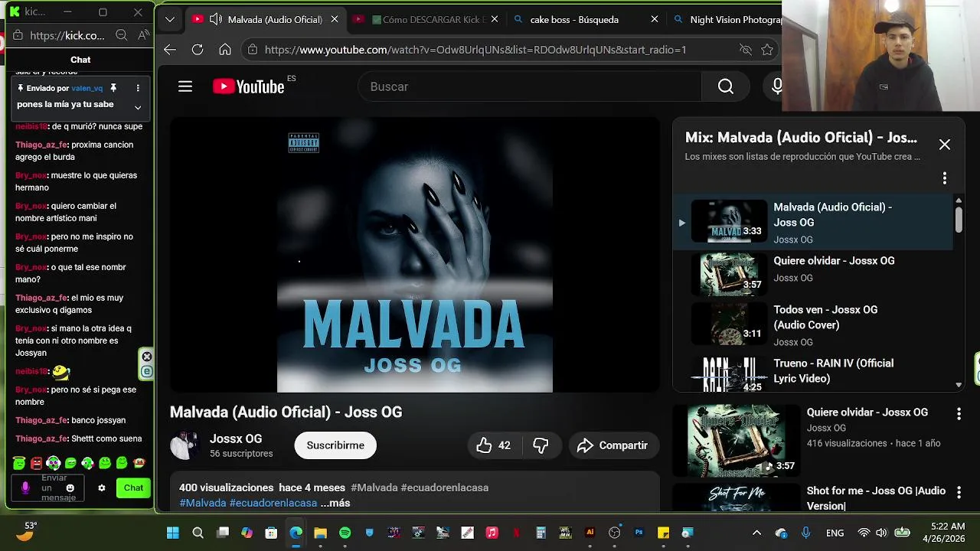
Task: Open recommended Quiere olvidar thumbnail
Action: click(736, 440)
